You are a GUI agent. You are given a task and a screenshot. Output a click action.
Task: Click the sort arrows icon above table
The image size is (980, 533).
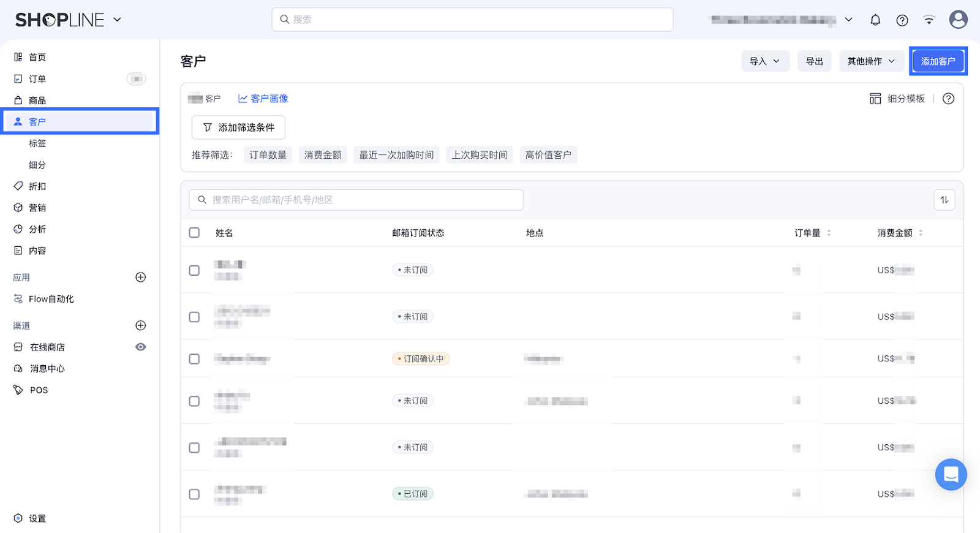(944, 200)
